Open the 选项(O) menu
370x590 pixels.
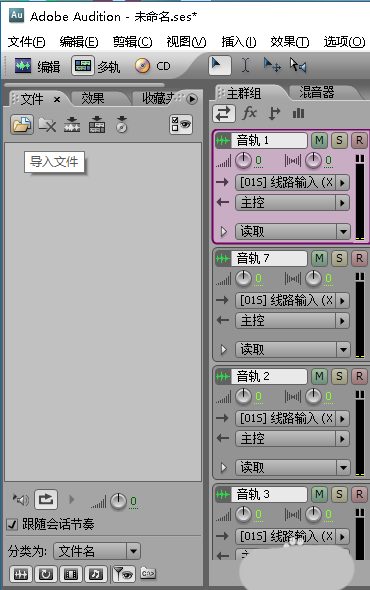pyautogui.click(x=344, y=41)
